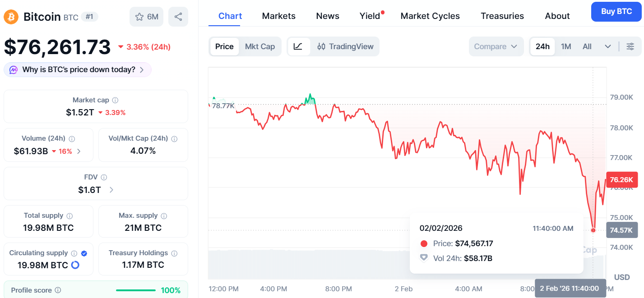Click the Bitcoin logo icon
The width and height of the screenshot is (644, 298).
pos(11,17)
